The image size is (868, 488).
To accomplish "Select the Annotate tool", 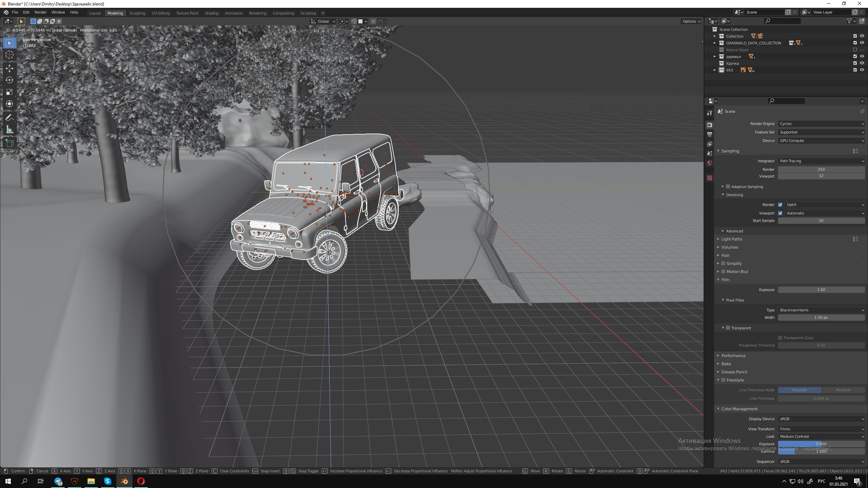I will coord(9,118).
